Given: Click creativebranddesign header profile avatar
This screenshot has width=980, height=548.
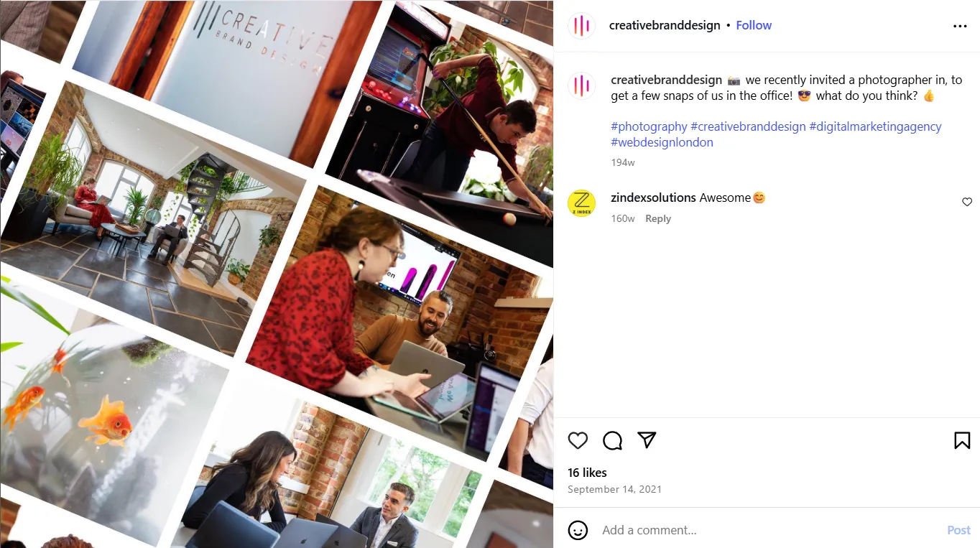Looking at the screenshot, I should point(582,26).
